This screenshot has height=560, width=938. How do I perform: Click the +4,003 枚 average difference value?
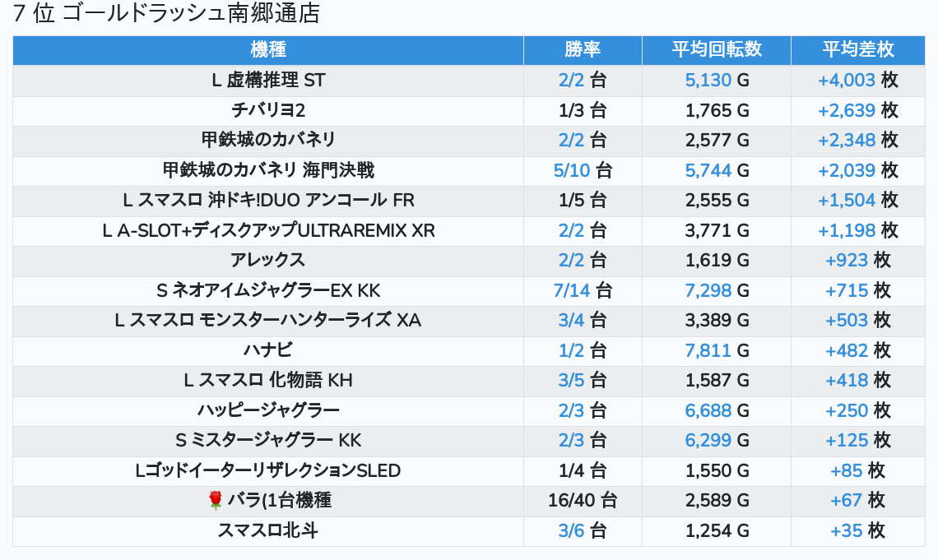point(857,80)
